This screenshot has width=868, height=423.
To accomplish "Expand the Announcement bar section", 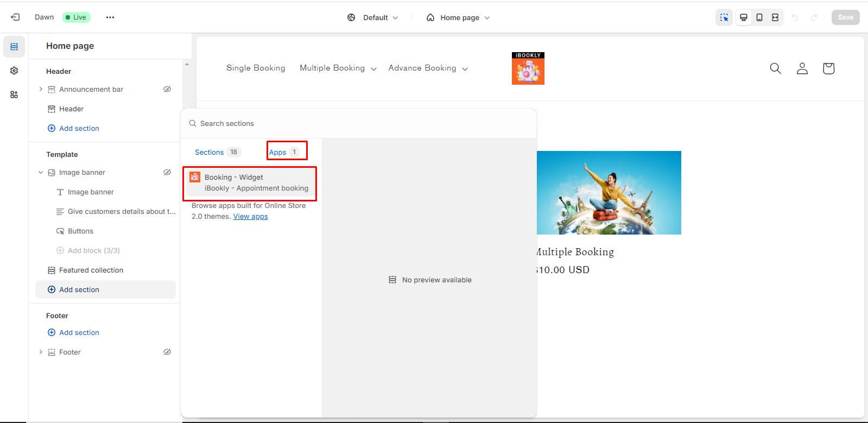I will coord(41,89).
